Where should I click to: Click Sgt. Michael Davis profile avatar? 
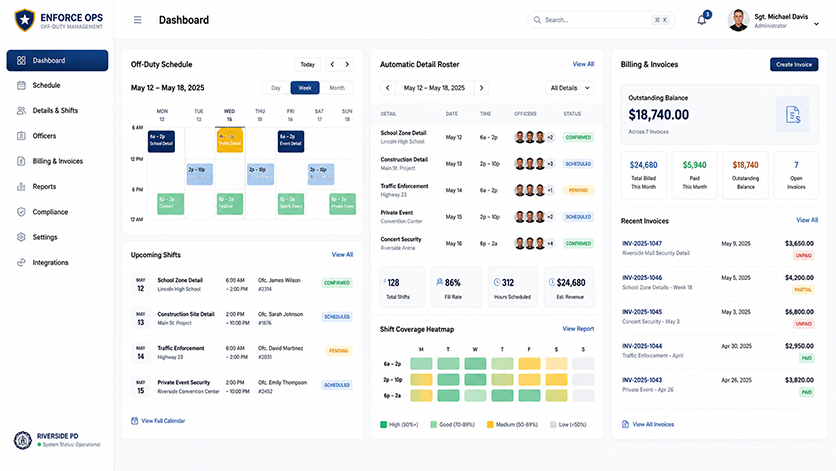coord(738,20)
